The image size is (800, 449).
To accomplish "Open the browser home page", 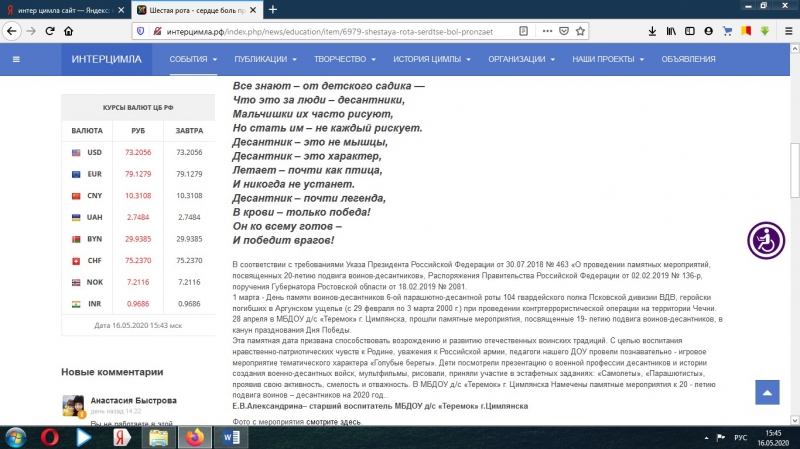I will (68, 31).
